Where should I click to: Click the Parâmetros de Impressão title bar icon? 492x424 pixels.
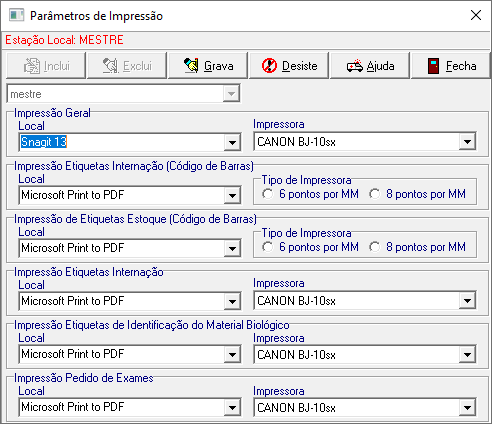pyautogui.click(x=16, y=15)
